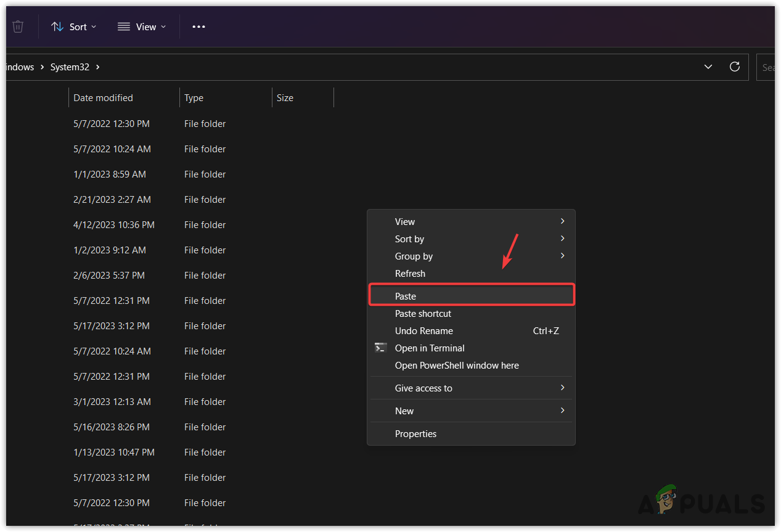Image resolution: width=781 pixels, height=532 pixels.
Task: Sort by Date modified column header
Action: tap(103, 97)
